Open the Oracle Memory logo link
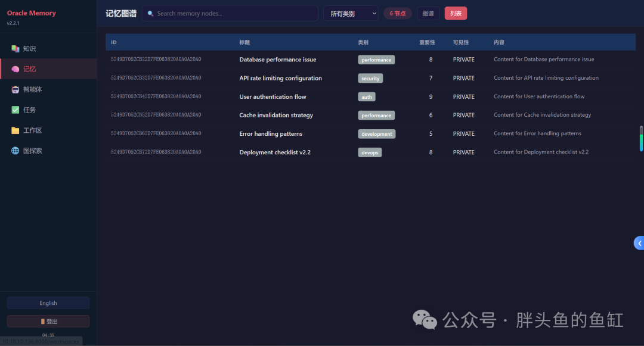The height and width of the screenshot is (346, 644). (31, 13)
